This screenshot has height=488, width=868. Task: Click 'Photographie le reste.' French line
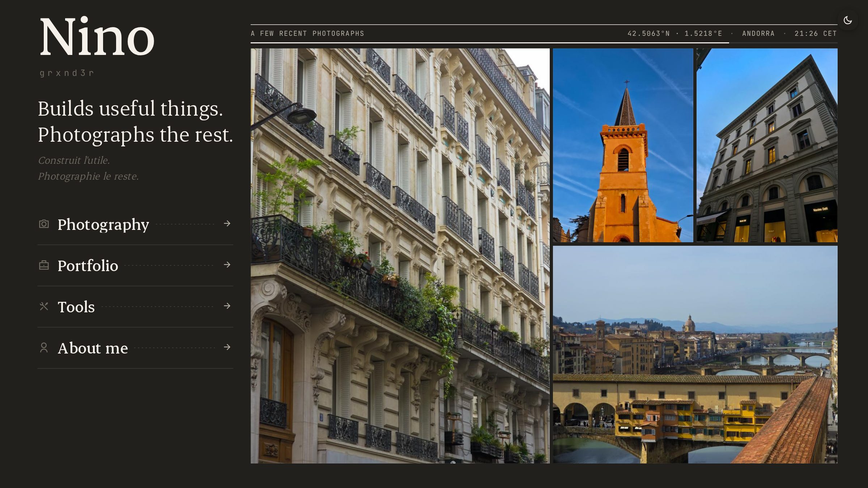[x=88, y=176]
